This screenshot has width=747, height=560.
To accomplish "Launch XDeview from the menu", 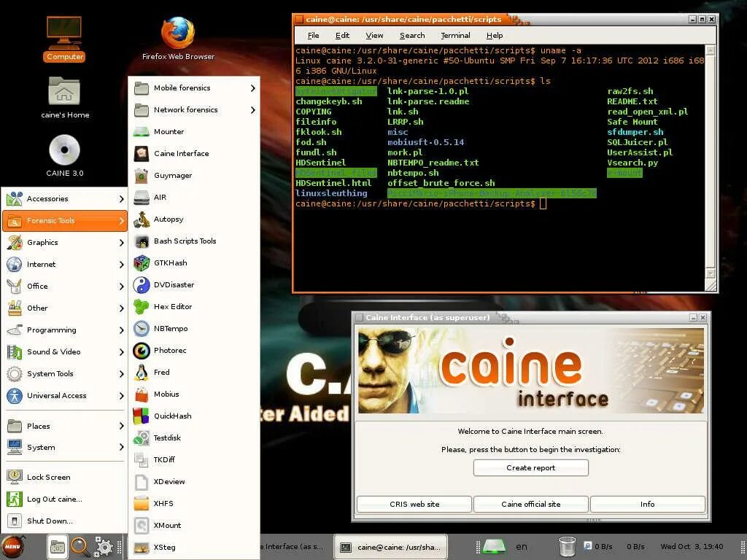I will (x=194, y=481).
